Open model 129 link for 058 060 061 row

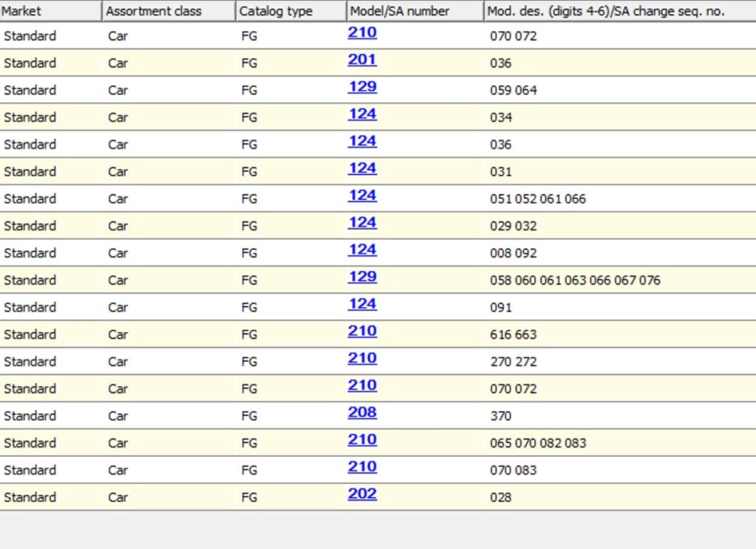coord(362,277)
